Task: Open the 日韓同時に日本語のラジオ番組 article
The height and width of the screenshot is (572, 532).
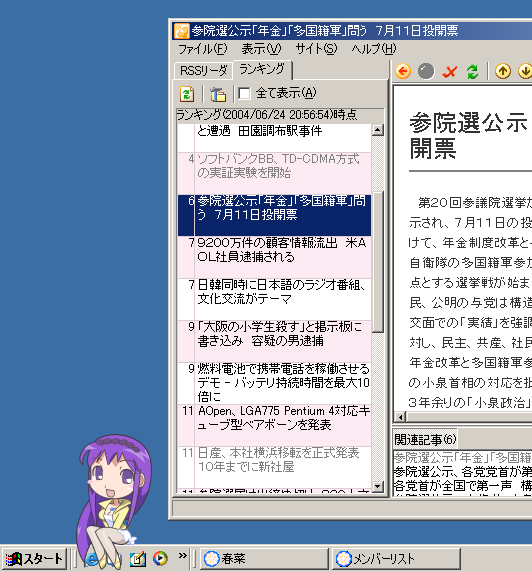Action: point(274,299)
